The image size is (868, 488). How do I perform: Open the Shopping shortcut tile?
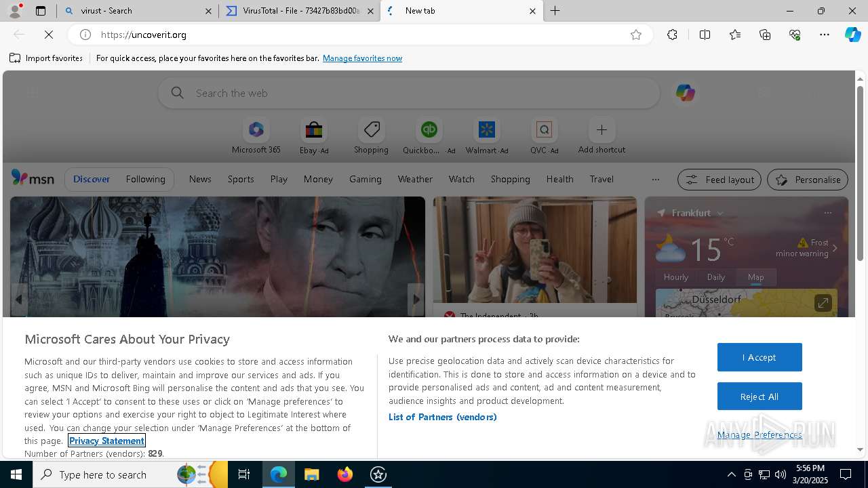(x=371, y=136)
